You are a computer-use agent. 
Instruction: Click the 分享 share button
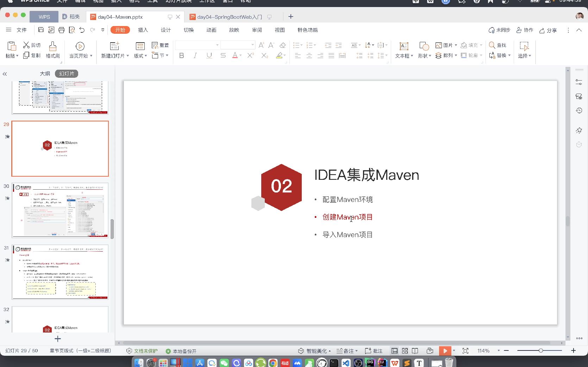(x=548, y=30)
